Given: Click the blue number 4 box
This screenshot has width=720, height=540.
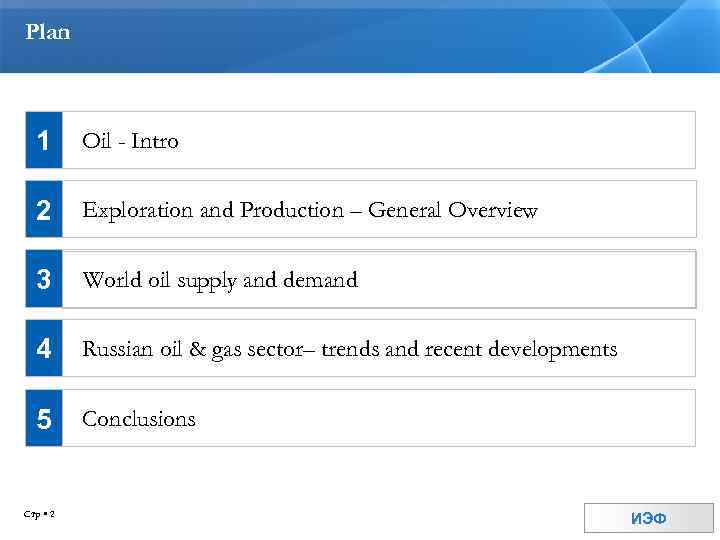Looking at the screenshot, I should (x=44, y=349).
